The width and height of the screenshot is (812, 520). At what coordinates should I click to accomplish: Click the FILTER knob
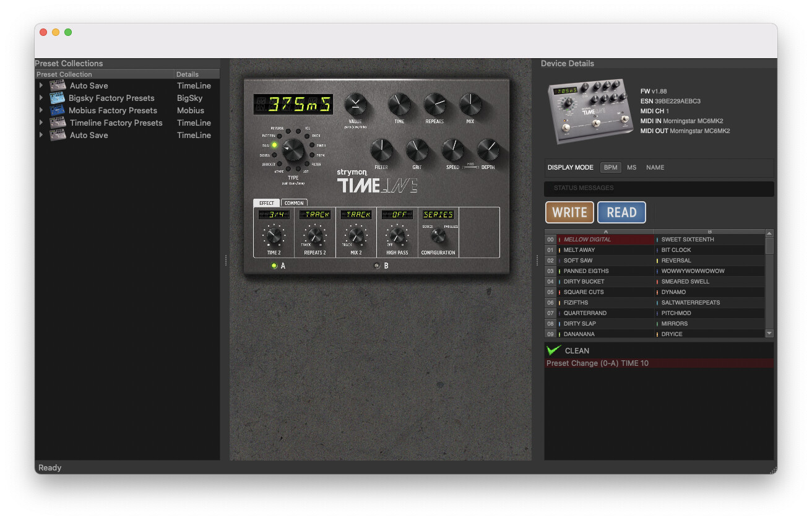[381, 150]
